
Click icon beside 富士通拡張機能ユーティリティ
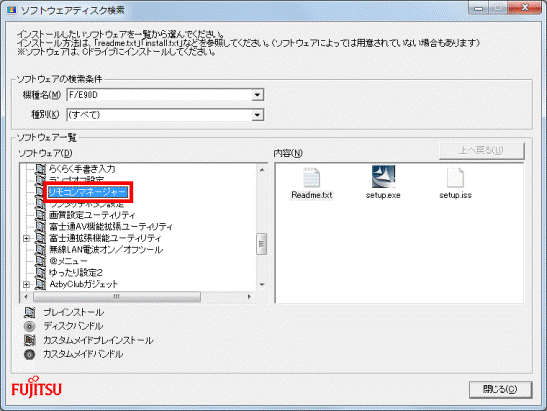pyautogui.click(x=40, y=238)
